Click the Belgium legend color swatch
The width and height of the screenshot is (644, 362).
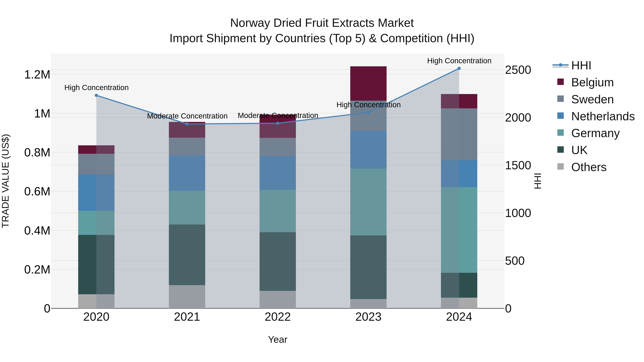[560, 82]
